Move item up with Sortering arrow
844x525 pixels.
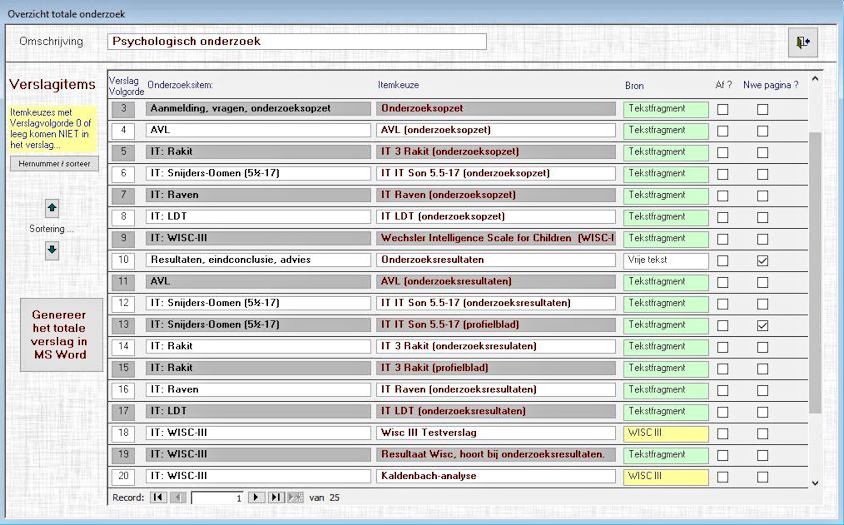[x=52, y=208]
